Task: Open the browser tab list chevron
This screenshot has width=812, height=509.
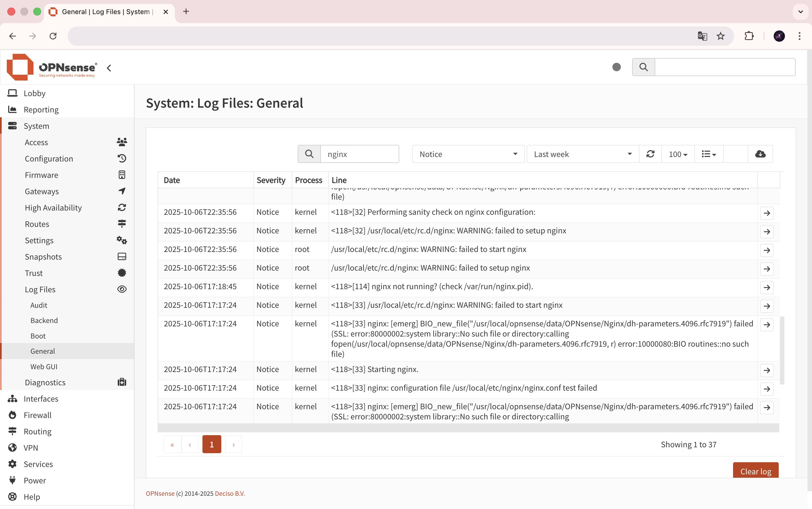Action: click(800, 12)
